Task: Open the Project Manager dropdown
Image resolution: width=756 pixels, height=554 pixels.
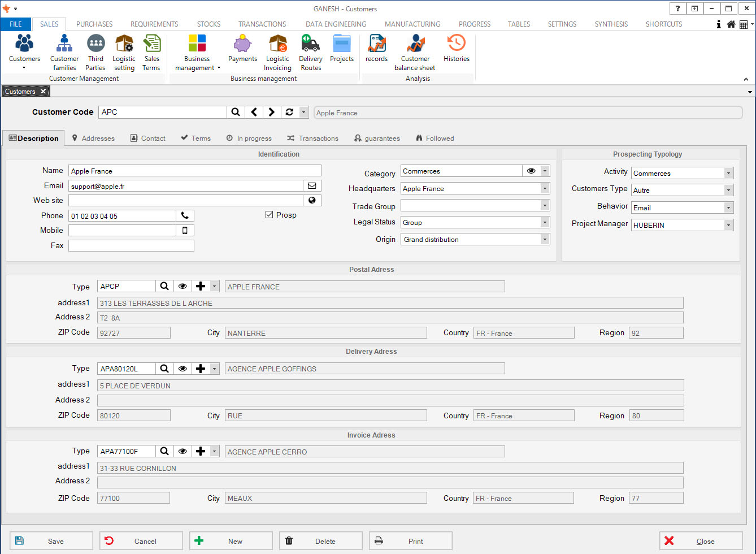Action: pyautogui.click(x=728, y=225)
